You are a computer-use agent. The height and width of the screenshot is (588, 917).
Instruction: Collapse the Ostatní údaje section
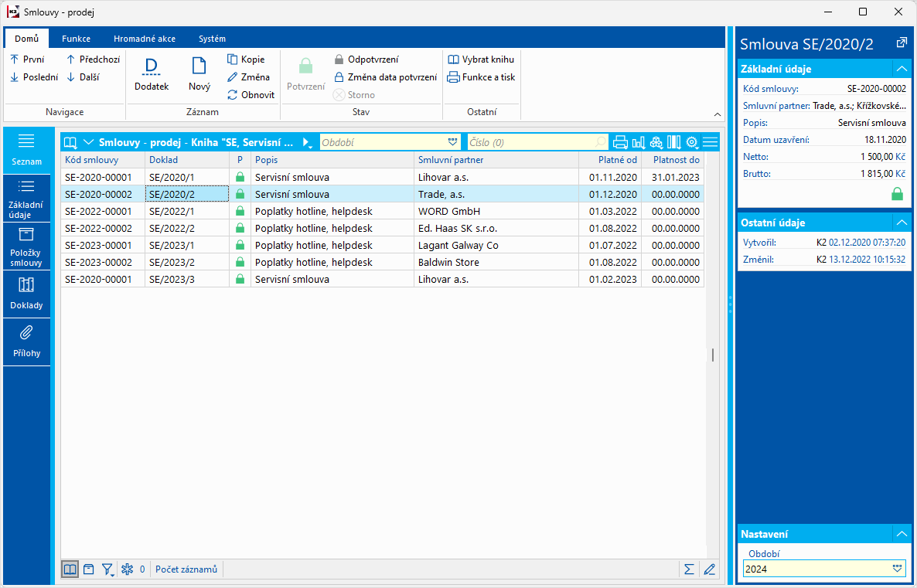click(x=901, y=223)
